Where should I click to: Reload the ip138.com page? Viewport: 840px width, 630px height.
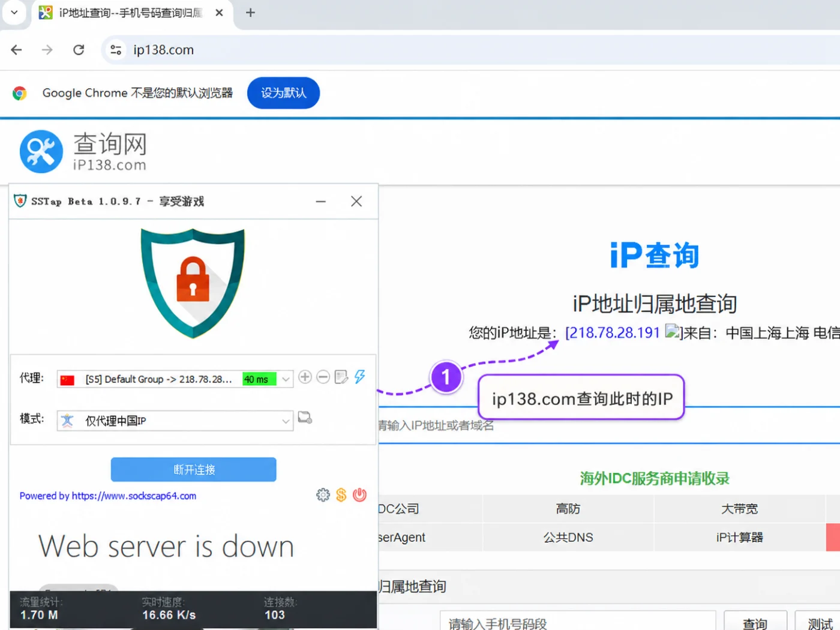coord(79,50)
